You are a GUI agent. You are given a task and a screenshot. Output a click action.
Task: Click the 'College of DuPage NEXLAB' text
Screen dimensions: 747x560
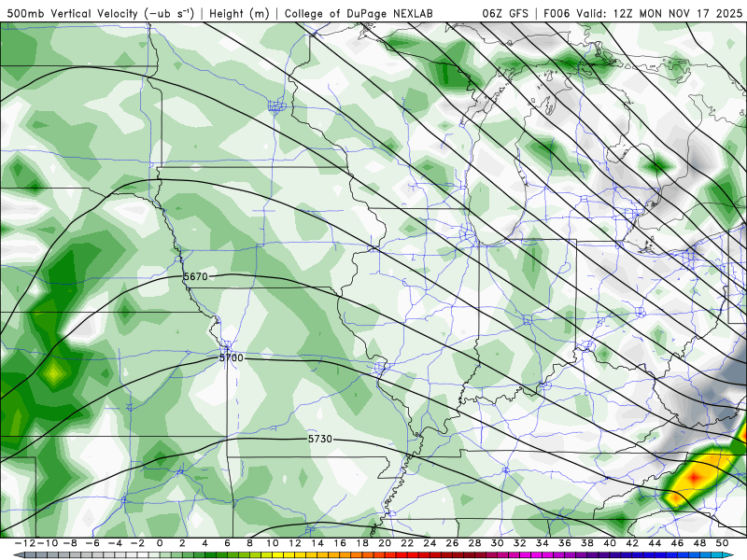(359, 13)
